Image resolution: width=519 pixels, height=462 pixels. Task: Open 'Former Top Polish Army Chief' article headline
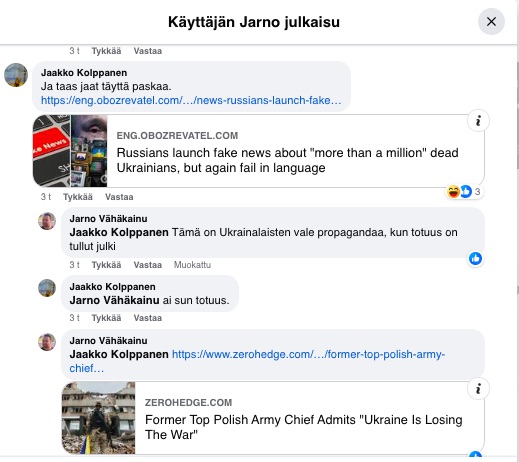click(x=304, y=427)
